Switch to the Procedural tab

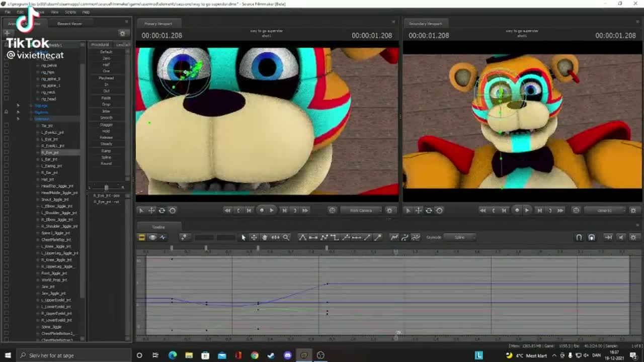[x=100, y=45]
